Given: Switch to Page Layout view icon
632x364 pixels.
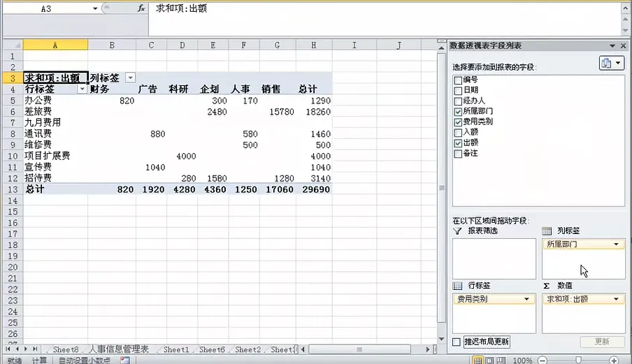Looking at the screenshot, I should 489,361.
